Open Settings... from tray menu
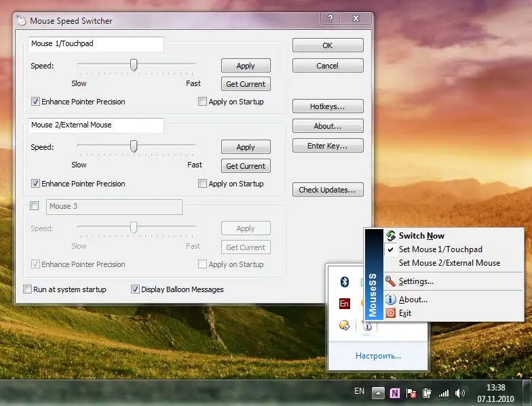 pyautogui.click(x=453, y=281)
